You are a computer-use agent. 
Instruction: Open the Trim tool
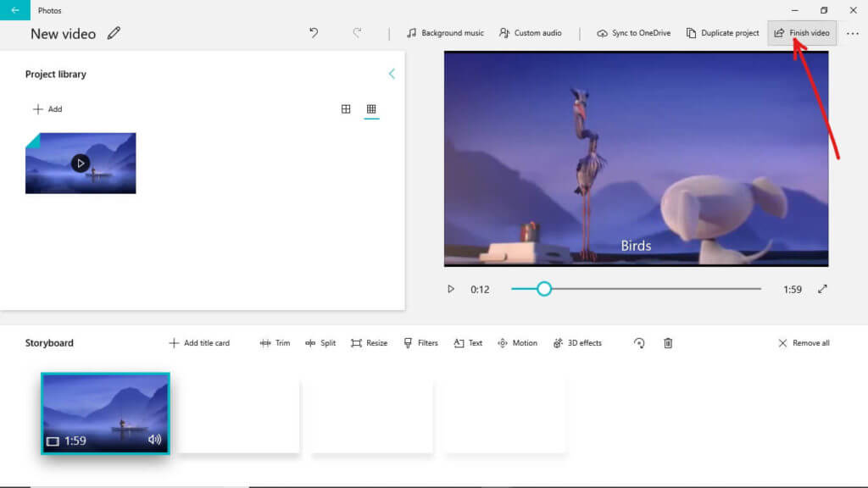coord(275,343)
